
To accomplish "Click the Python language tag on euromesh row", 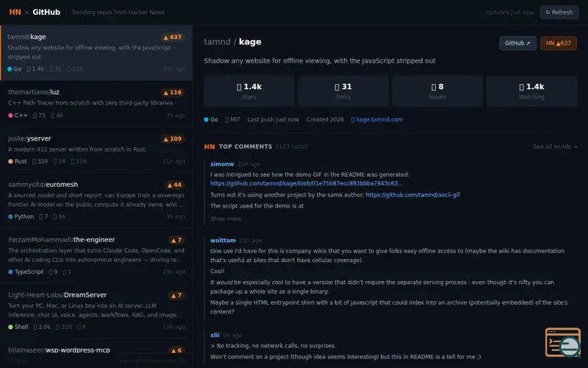I will click(x=21, y=216).
